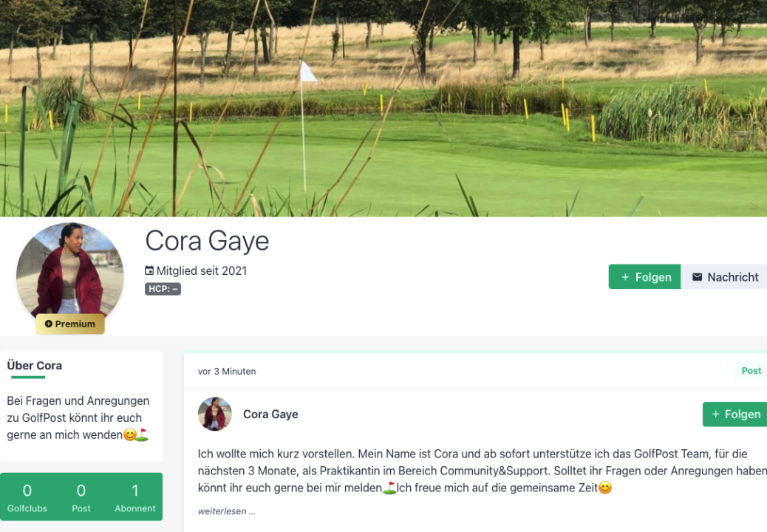The height and width of the screenshot is (532, 767).
Task: Click the vor 3 Minuten timestamp
Action: point(227,371)
